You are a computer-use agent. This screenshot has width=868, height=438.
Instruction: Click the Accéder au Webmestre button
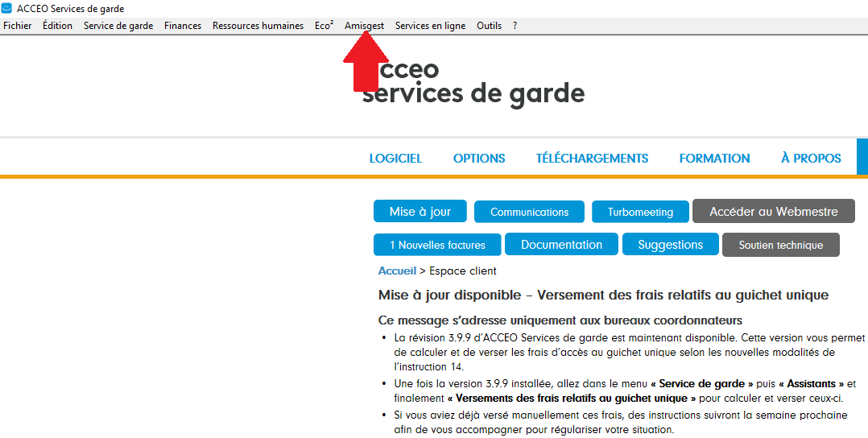[x=773, y=212]
